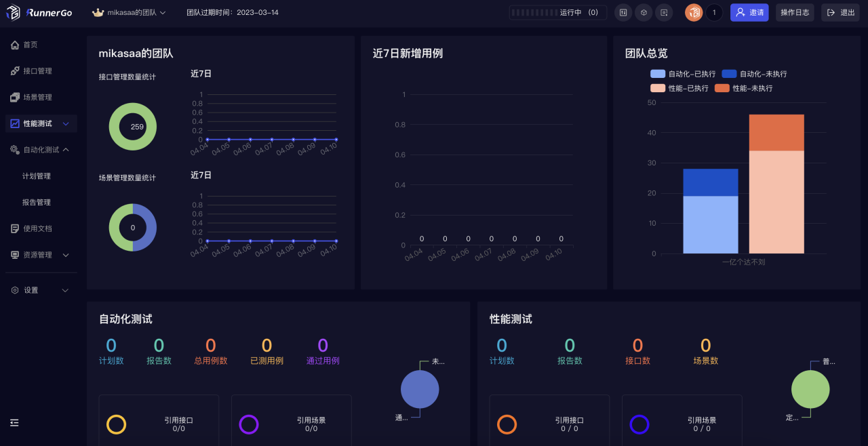
Task: Click the light blue 自动化-已执行 bar segment
Action: (x=711, y=224)
